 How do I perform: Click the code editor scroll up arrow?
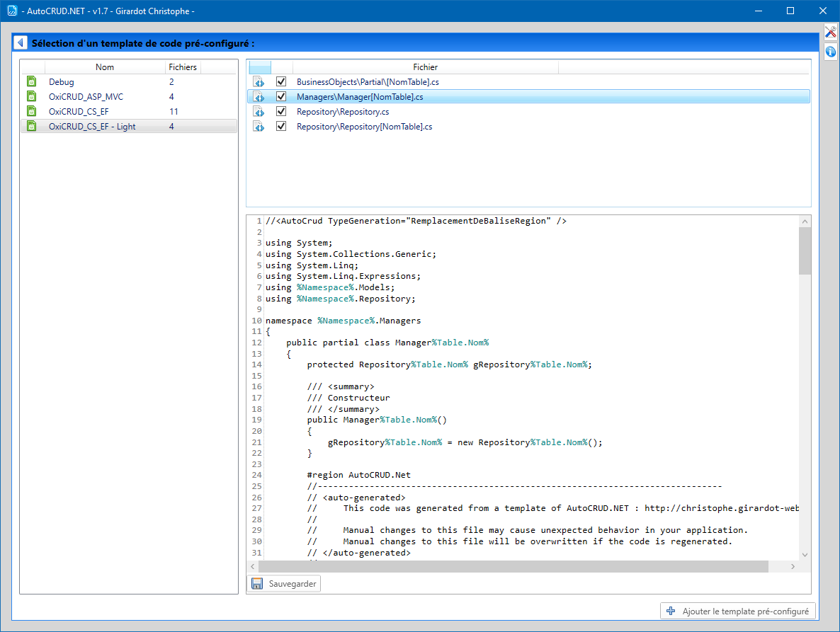pyautogui.click(x=805, y=222)
